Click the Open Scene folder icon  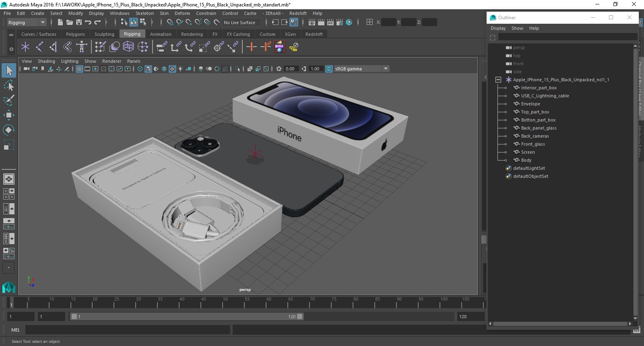point(69,23)
